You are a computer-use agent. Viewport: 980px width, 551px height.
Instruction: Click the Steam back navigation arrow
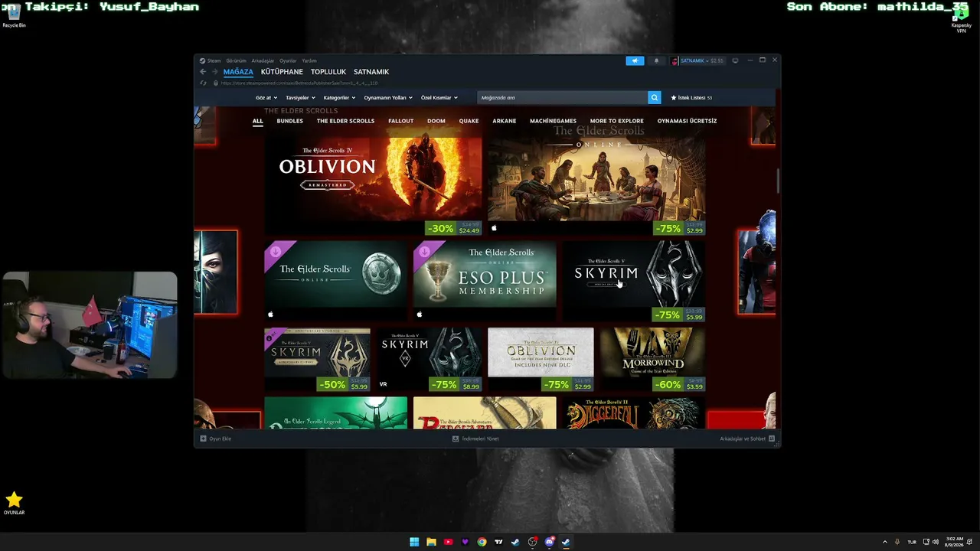203,72
